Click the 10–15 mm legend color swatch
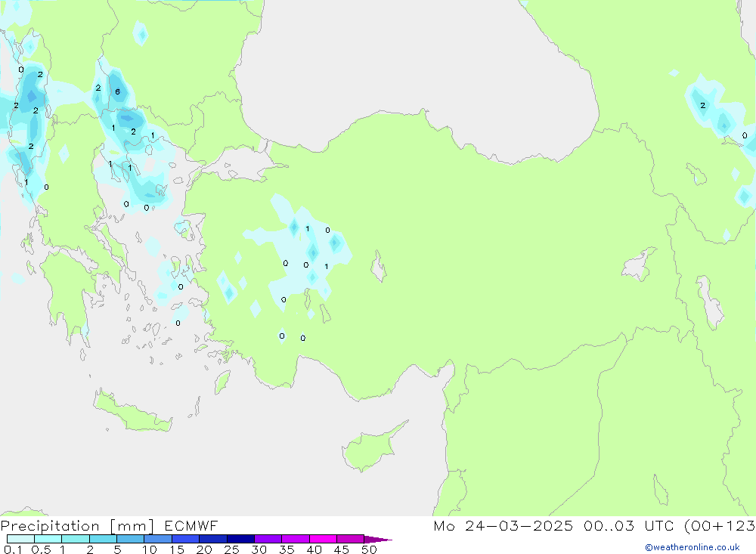Screen dimensions: 756x554 tap(158, 539)
